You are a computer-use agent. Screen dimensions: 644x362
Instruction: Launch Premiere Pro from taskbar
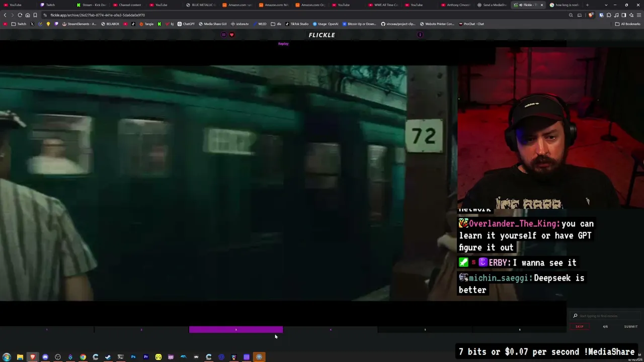[146, 357]
